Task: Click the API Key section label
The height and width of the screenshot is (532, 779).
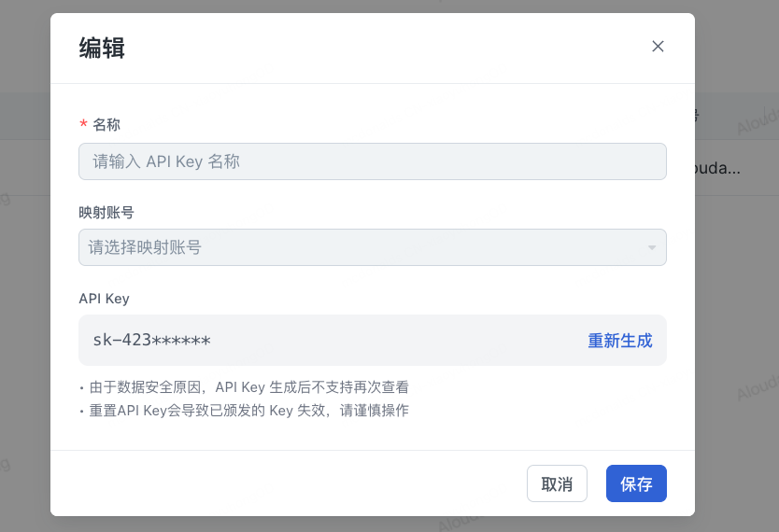Action: tap(104, 299)
